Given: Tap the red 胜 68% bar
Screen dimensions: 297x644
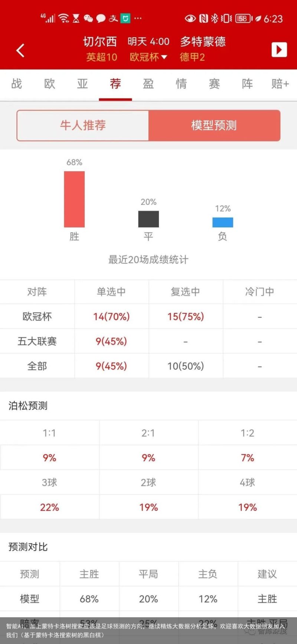Looking at the screenshot, I should click(x=74, y=199).
